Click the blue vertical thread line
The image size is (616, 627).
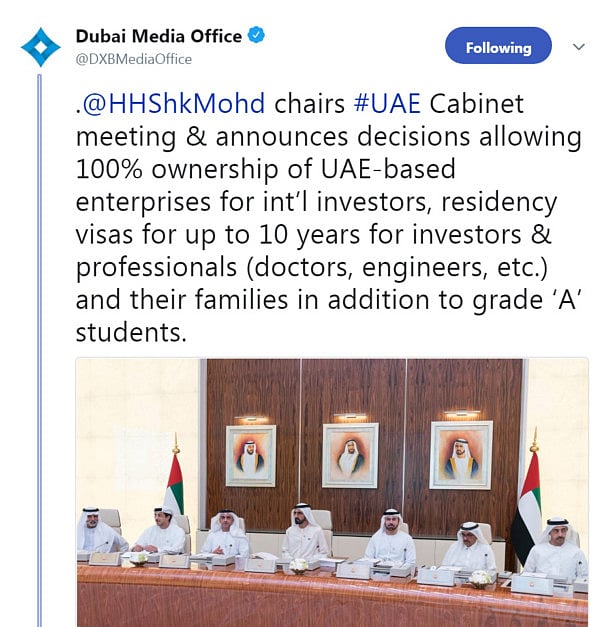pos(40,350)
